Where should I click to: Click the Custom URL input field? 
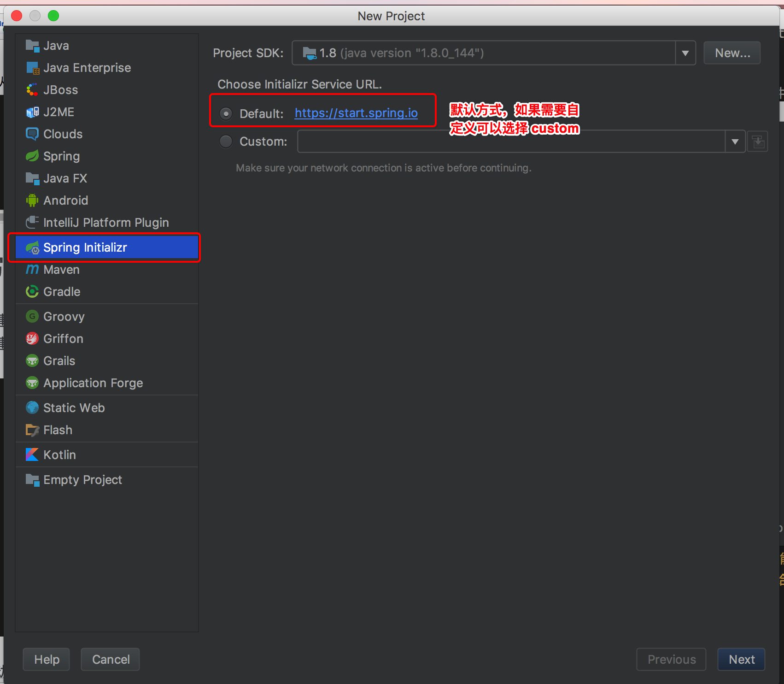(x=511, y=142)
